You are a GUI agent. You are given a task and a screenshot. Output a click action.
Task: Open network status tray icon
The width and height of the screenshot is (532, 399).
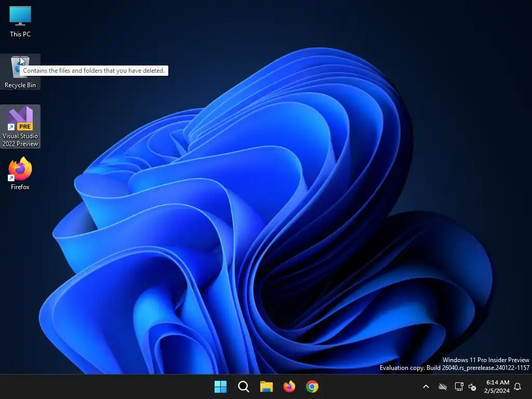(x=459, y=387)
